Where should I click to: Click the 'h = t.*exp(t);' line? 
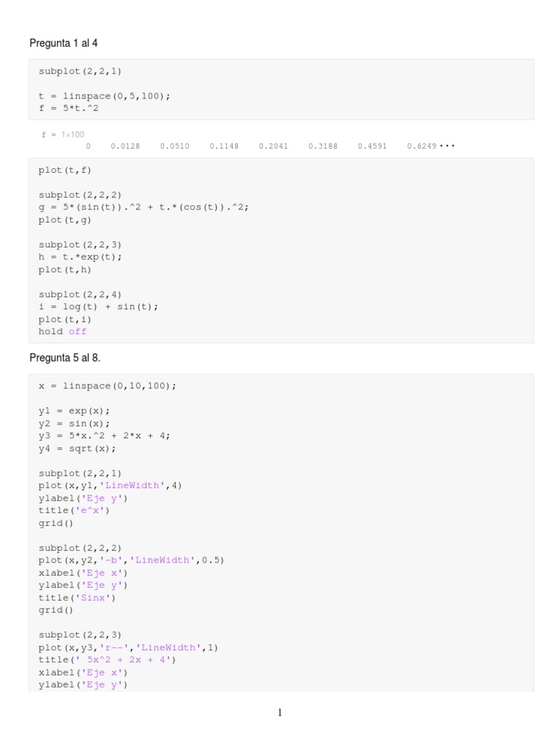pos(80,258)
